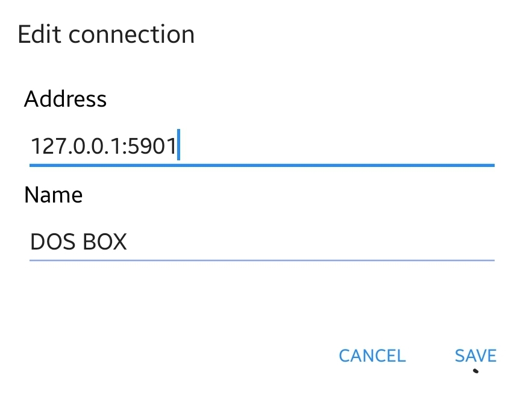This screenshot has width=532, height=393.
Task: Click the word "connection" in the title
Action: coord(131,34)
